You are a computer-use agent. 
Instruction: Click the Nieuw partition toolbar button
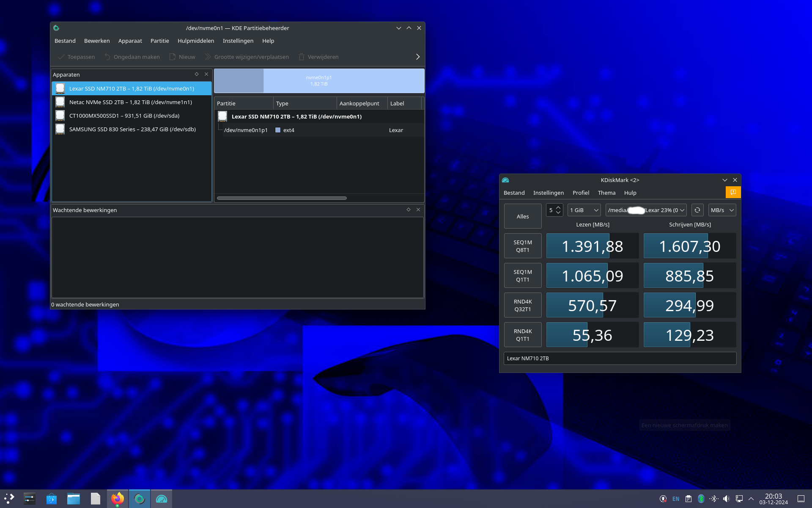tap(182, 57)
